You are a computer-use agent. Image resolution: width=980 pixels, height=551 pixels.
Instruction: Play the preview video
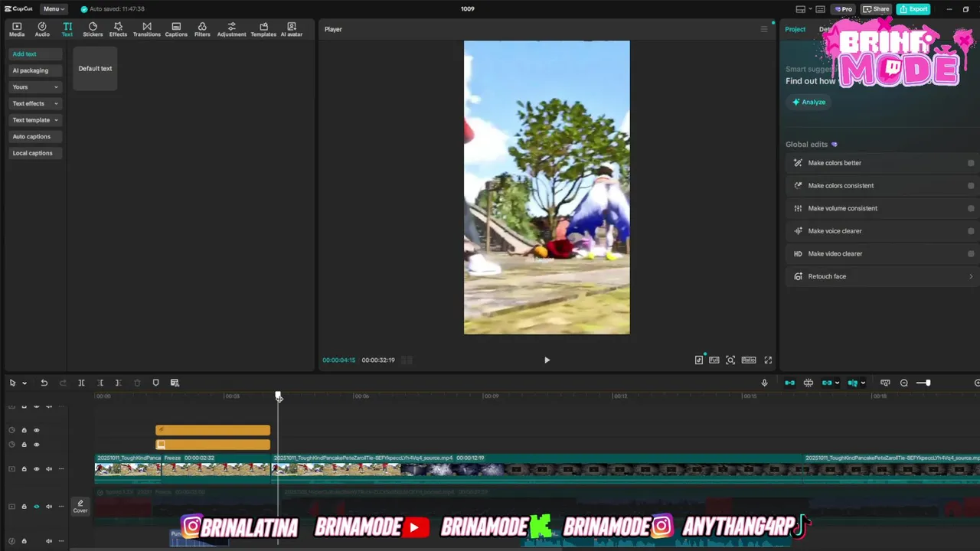[547, 360]
